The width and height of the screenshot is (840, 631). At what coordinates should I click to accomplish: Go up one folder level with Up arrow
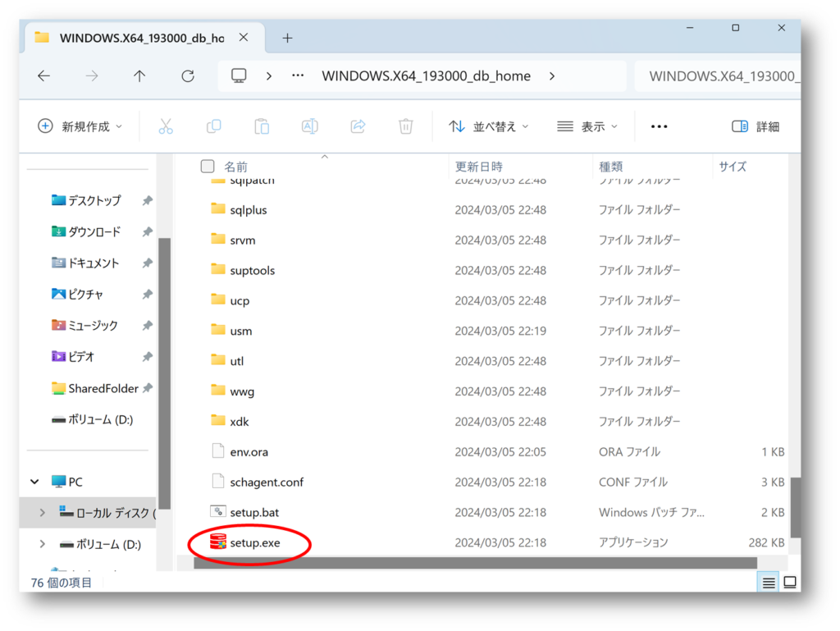[x=139, y=75]
